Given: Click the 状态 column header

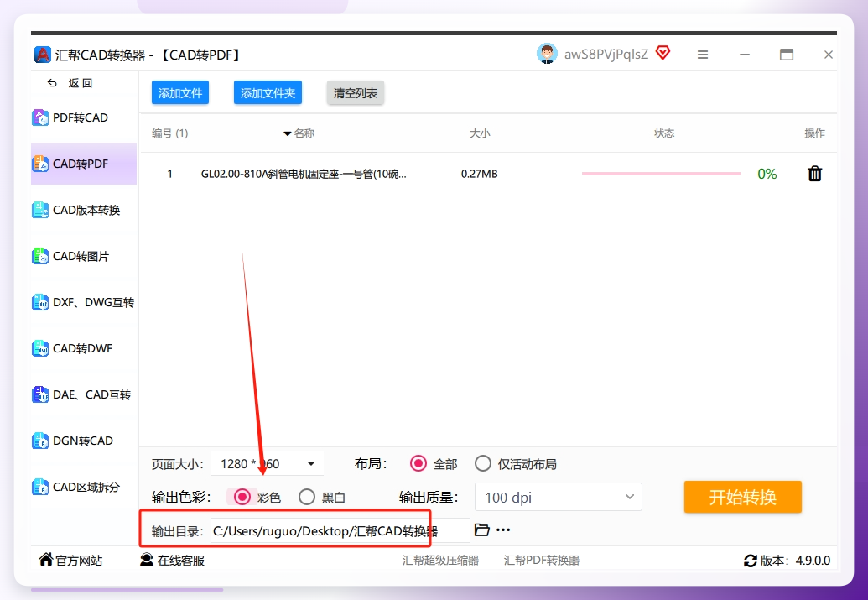Looking at the screenshot, I should [664, 133].
